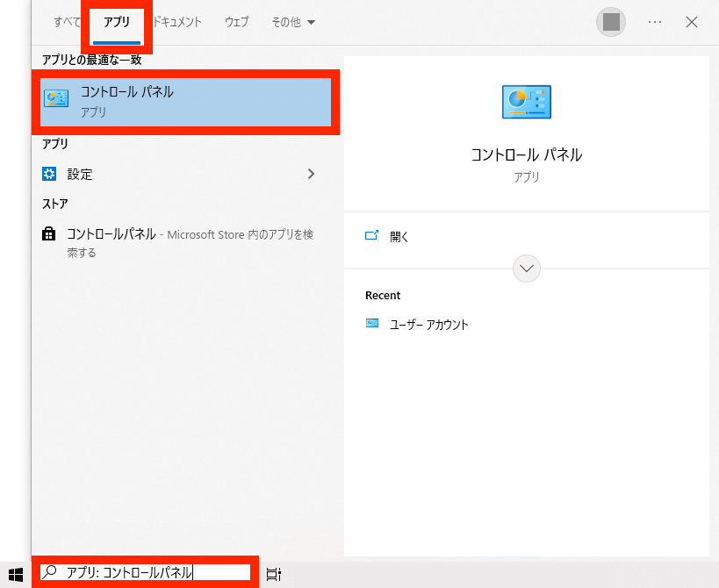The image size is (719, 588).
Task: Open the コントロール パネル best match result
Action: tap(185, 102)
